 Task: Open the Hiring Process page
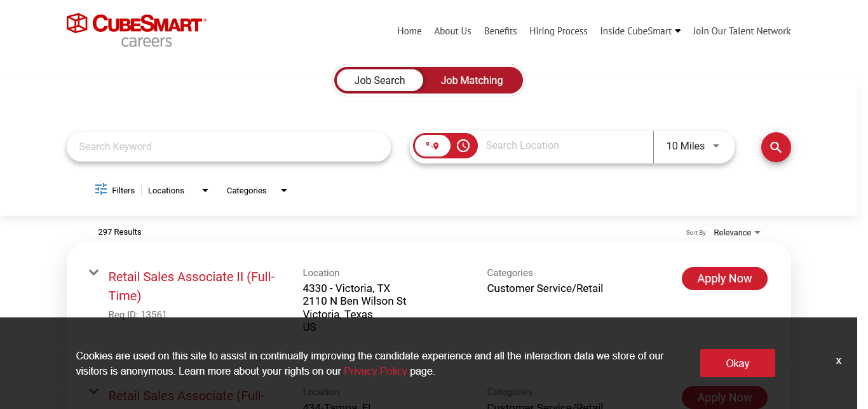click(558, 31)
